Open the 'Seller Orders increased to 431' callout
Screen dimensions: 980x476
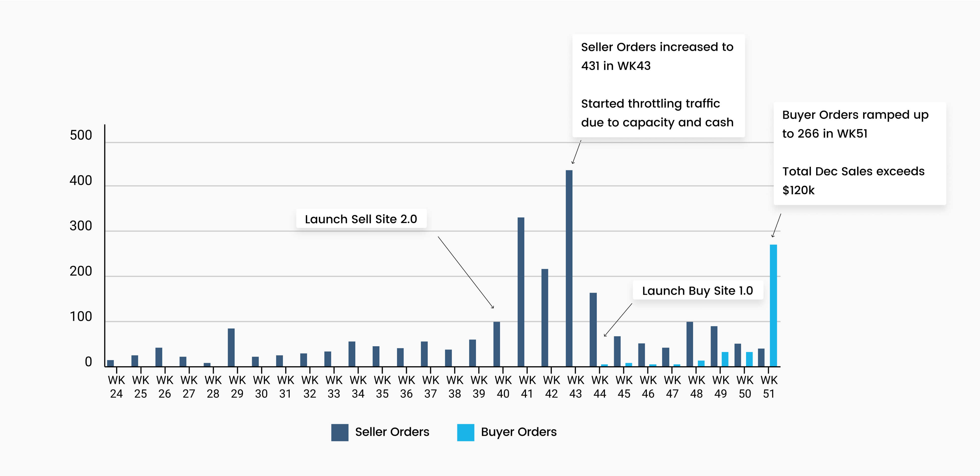[x=659, y=86]
